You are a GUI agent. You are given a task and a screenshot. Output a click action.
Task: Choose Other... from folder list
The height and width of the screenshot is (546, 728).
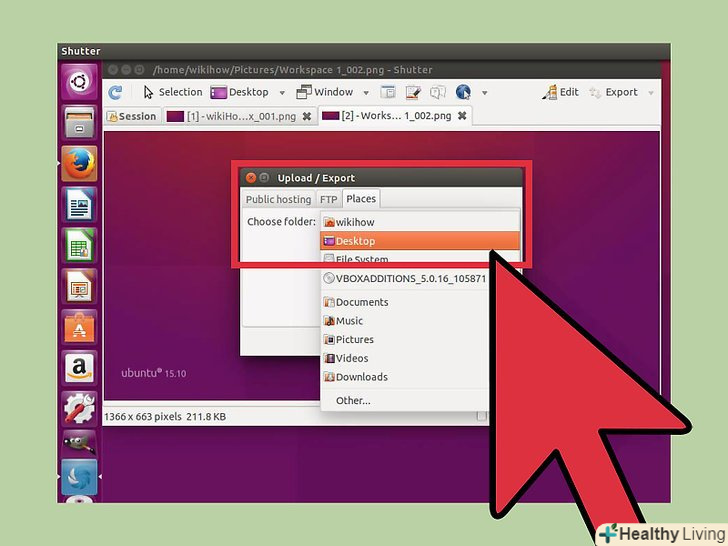(x=405, y=400)
